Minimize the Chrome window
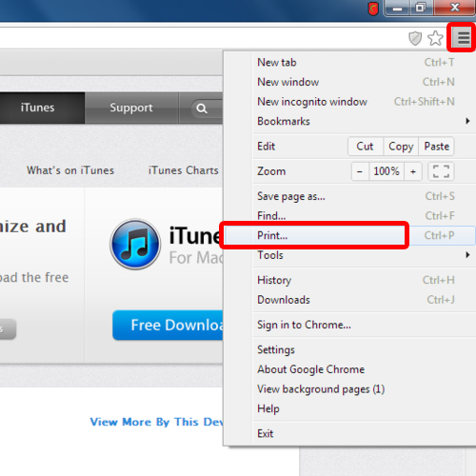The width and height of the screenshot is (476, 476). click(x=397, y=8)
